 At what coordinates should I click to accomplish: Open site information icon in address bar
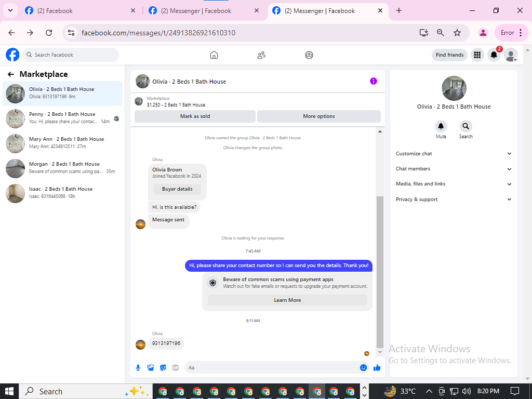pos(71,33)
